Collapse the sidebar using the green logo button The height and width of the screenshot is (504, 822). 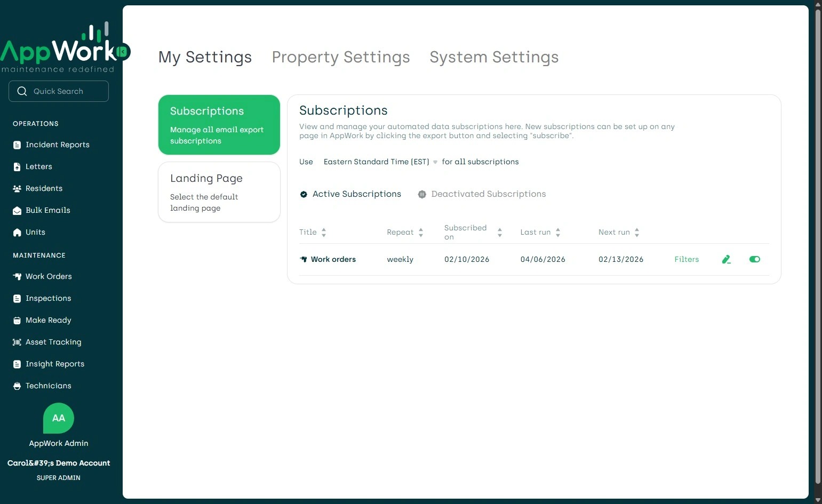coord(123,51)
